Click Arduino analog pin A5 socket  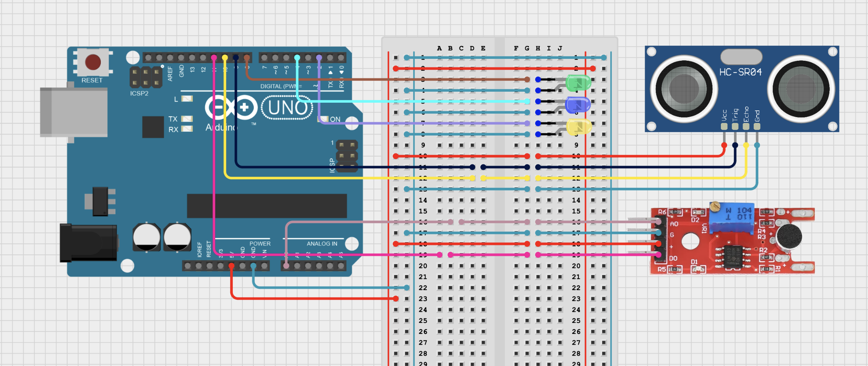tap(341, 265)
